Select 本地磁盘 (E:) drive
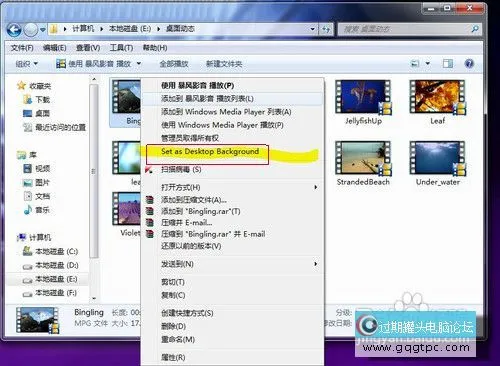 click(51, 279)
